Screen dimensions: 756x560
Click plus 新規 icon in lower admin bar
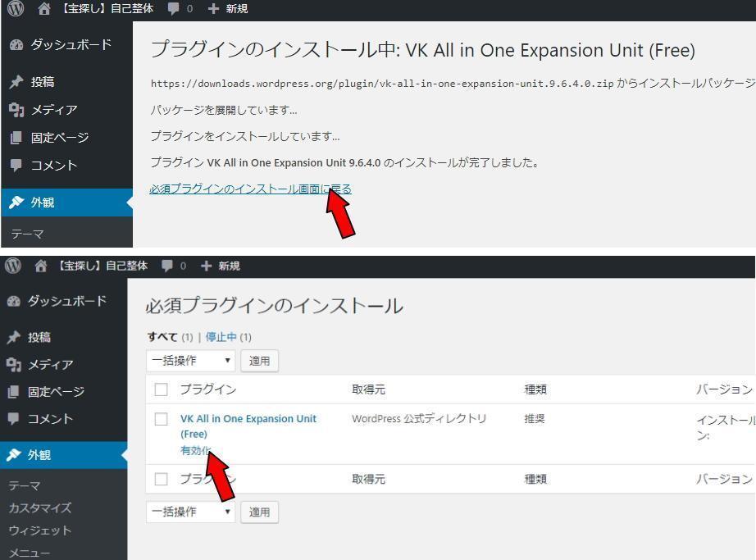(206, 266)
